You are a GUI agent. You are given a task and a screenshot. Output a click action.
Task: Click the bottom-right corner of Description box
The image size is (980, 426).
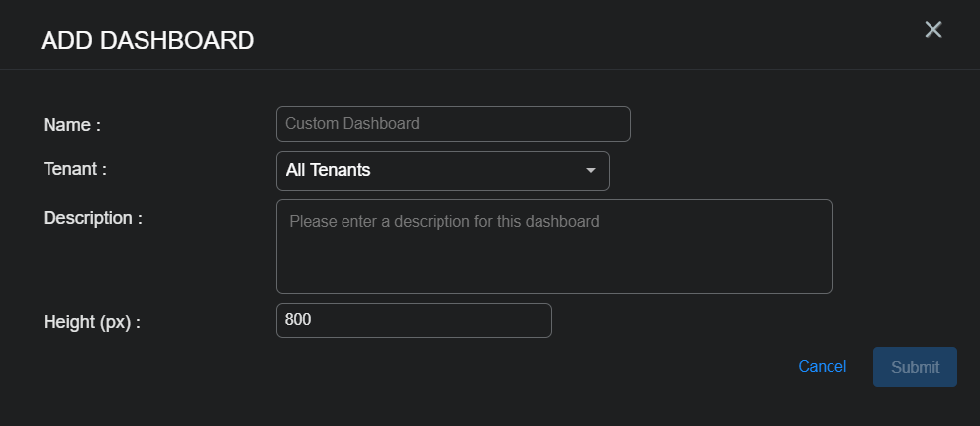coord(827,288)
